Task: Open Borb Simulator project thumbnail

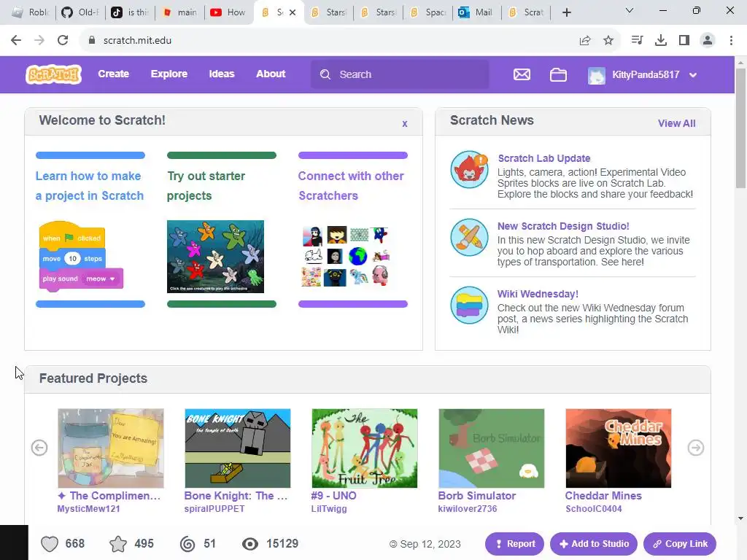Action: [491, 448]
